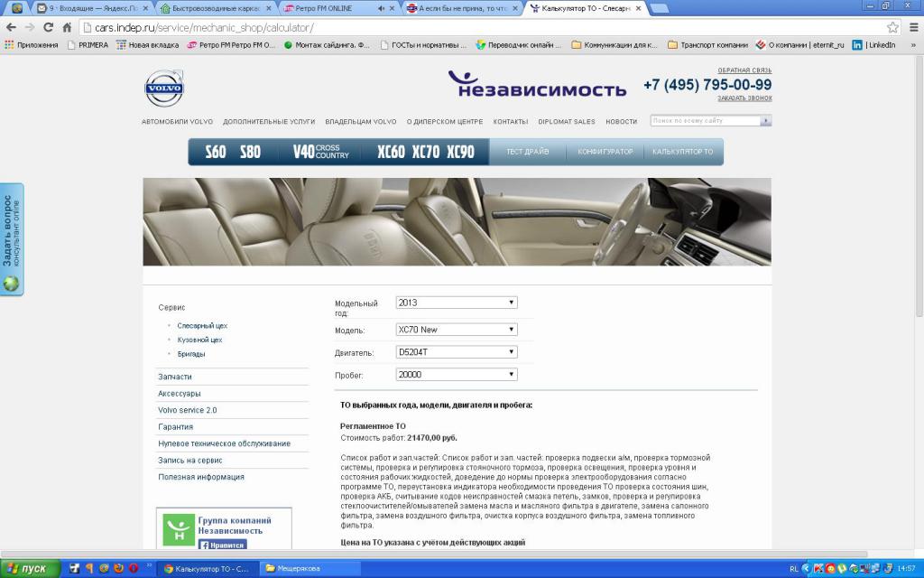Screen dimensions: 924x578
Task: Open the Двигатель dropdown showing D5204T
Action: point(457,352)
